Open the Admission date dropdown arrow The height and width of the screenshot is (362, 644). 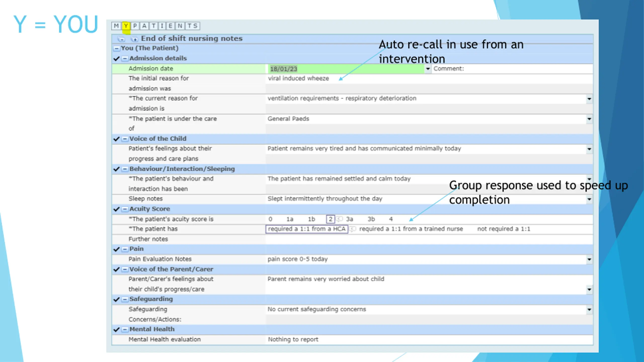click(x=428, y=69)
